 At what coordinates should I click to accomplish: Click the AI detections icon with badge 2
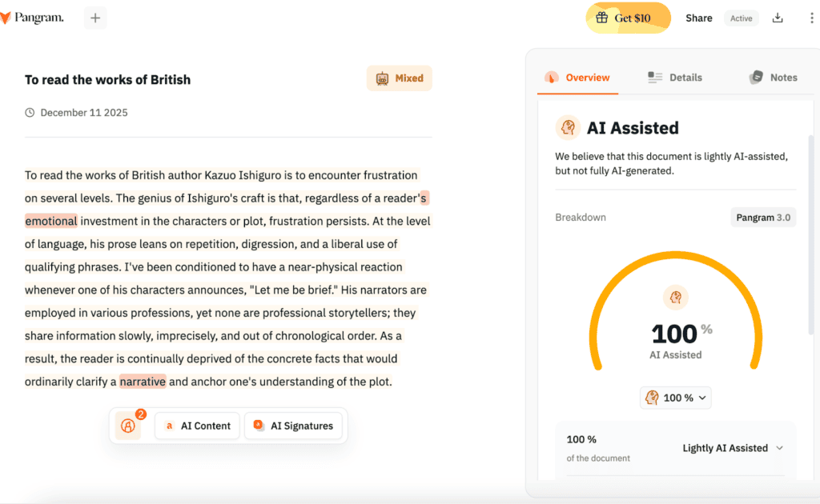pyautogui.click(x=127, y=426)
